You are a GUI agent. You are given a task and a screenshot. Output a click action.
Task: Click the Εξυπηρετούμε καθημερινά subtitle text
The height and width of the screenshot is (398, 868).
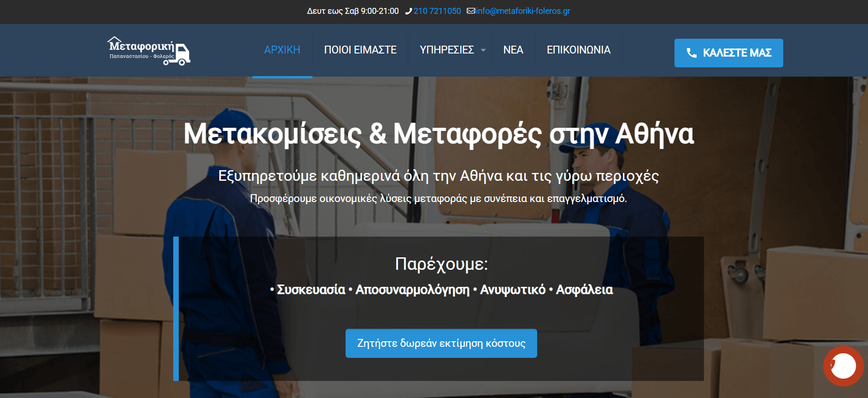click(x=439, y=176)
